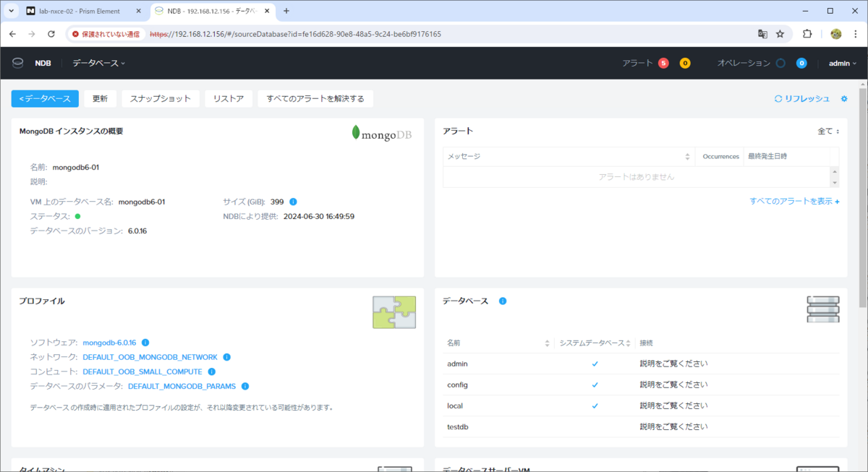Open the Chrome profile avatar

[x=836, y=34]
